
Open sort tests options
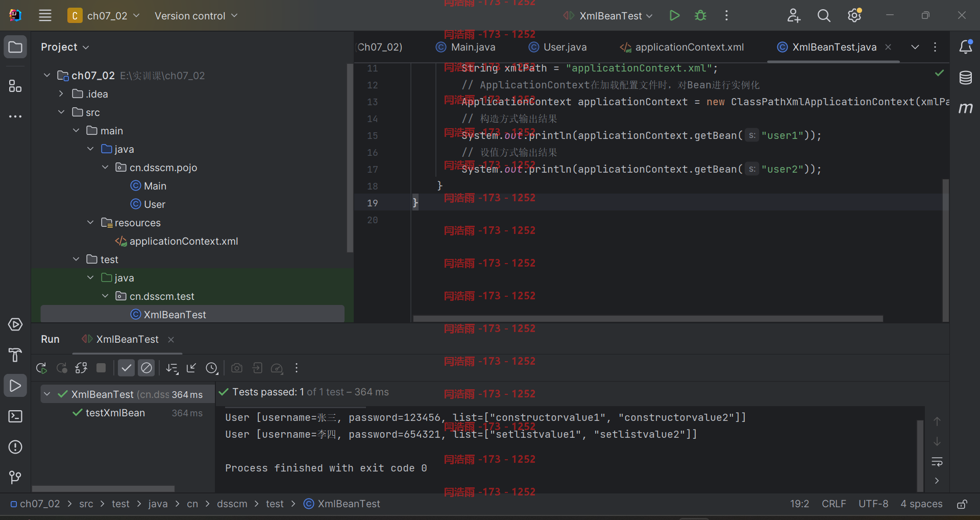pos(172,368)
